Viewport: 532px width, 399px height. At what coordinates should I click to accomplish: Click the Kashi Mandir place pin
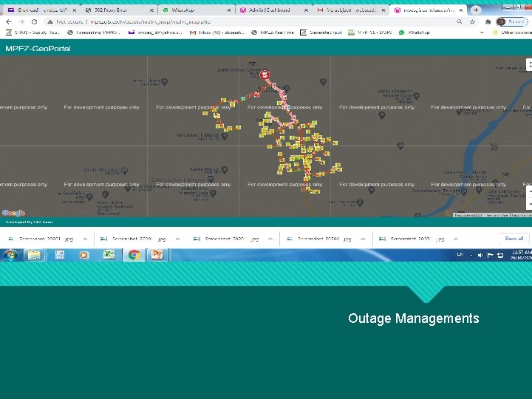point(225,169)
